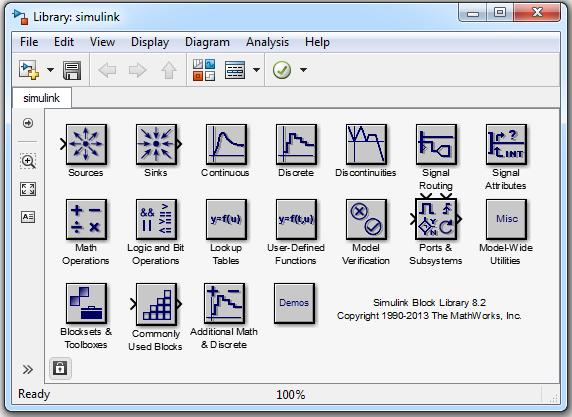Open the Commonly Used Blocks library
Viewport: 572px width, 417px height.
(x=156, y=304)
